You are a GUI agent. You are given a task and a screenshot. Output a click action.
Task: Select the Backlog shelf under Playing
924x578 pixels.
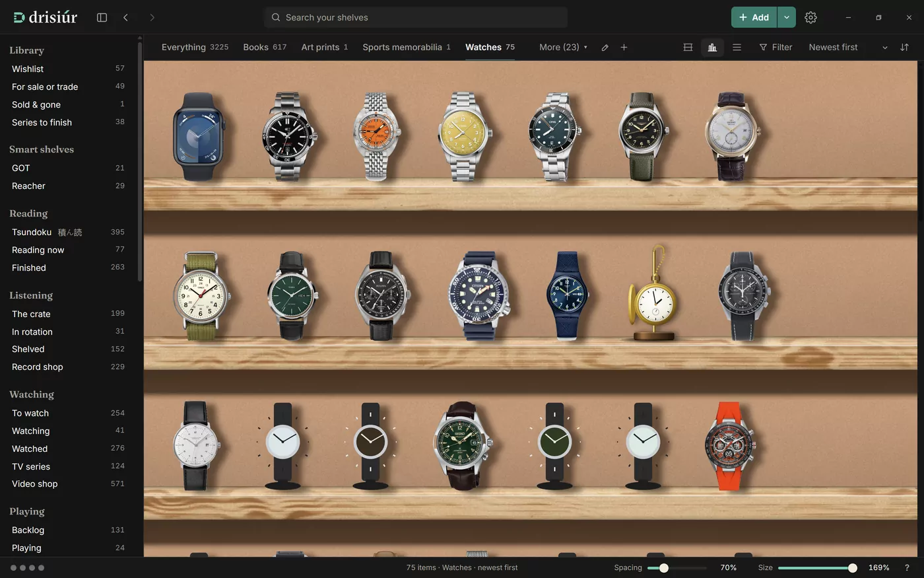pos(68,530)
